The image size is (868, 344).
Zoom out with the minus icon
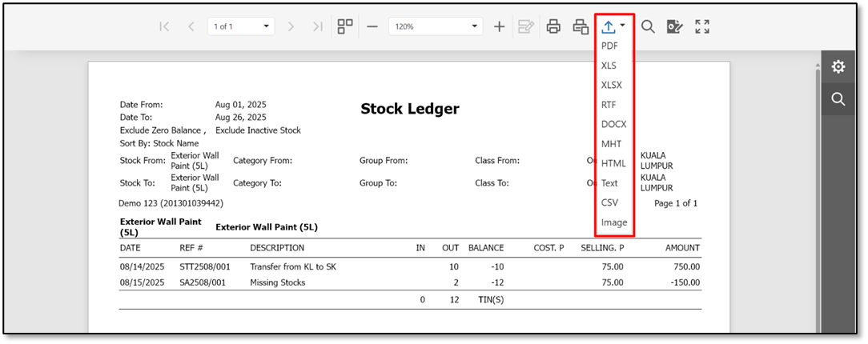[x=372, y=26]
